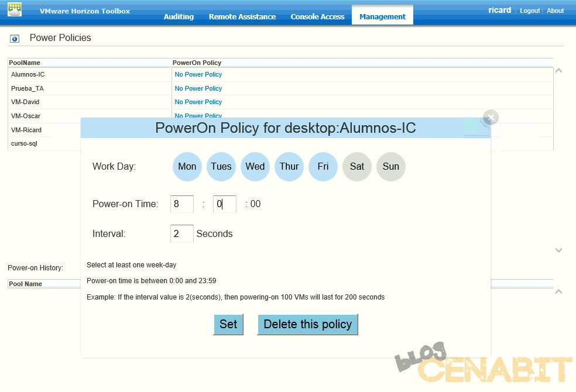Click the Interval seconds field

click(182, 234)
